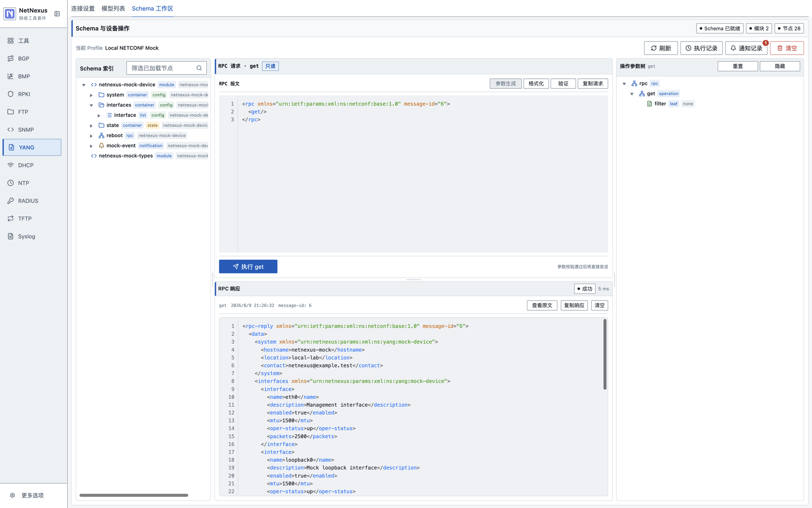Click the filter leaf row text
Image resolution: width=812 pixels, height=508 pixels.
point(660,104)
